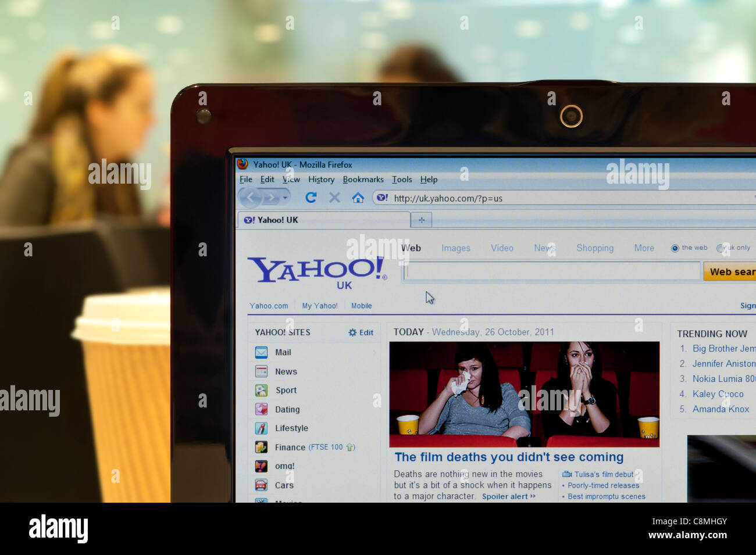Open 'The film deaths you didn't see coming'

(509, 457)
